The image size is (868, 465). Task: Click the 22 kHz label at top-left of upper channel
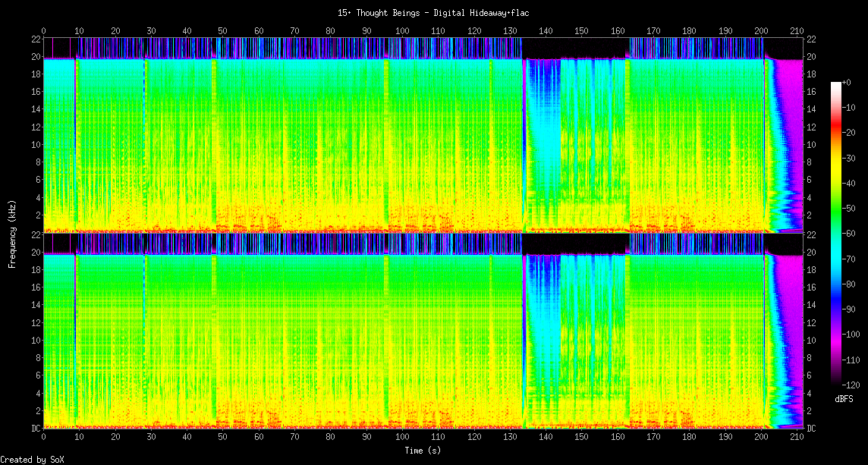(36, 39)
